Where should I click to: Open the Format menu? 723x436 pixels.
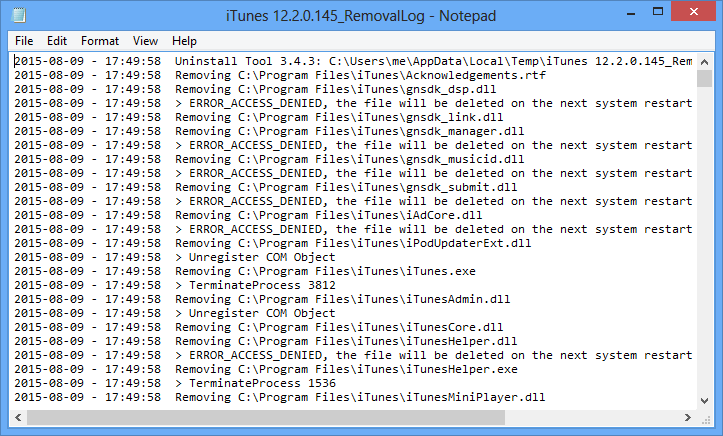tap(100, 41)
